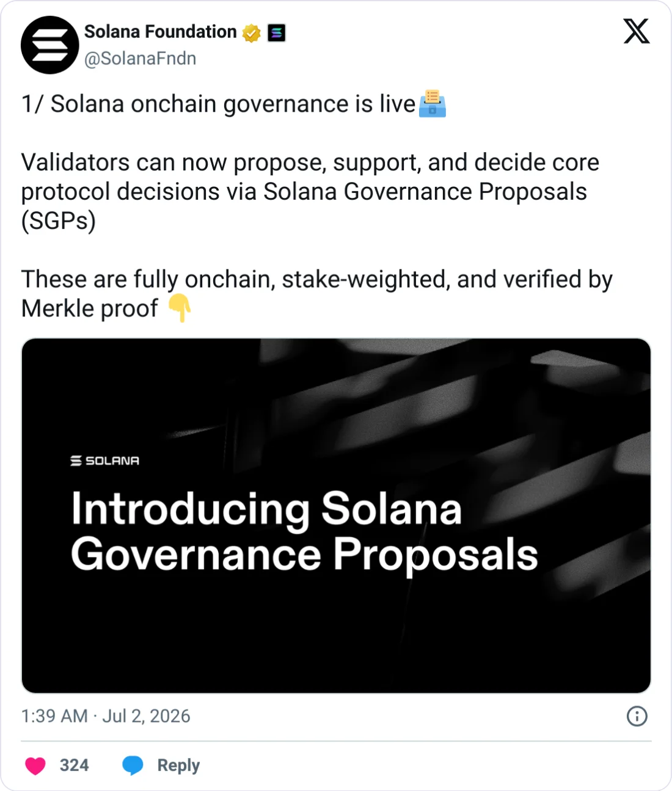Click the sentence about Merkle proof
The width and height of the screenshot is (672, 791).
(316, 294)
